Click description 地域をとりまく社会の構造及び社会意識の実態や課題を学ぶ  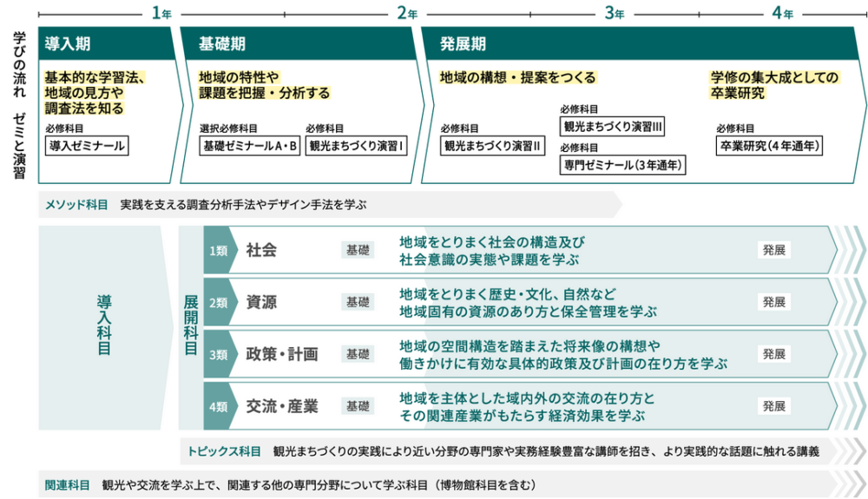tap(492, 251)
